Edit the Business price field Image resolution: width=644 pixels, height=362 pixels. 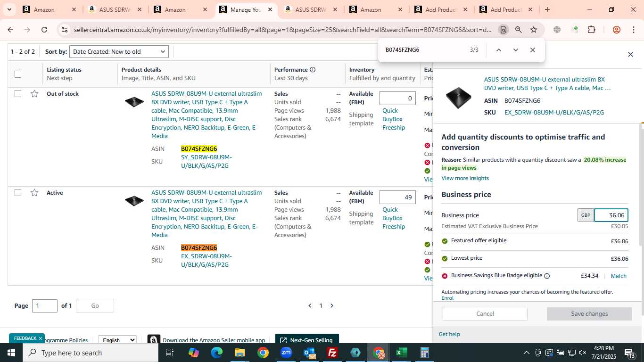point(611,215)
